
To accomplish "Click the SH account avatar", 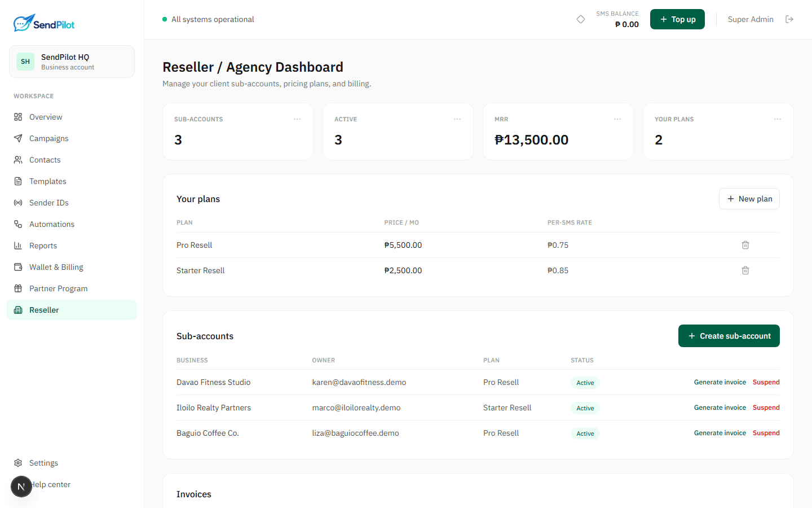I will coord(25,62).
